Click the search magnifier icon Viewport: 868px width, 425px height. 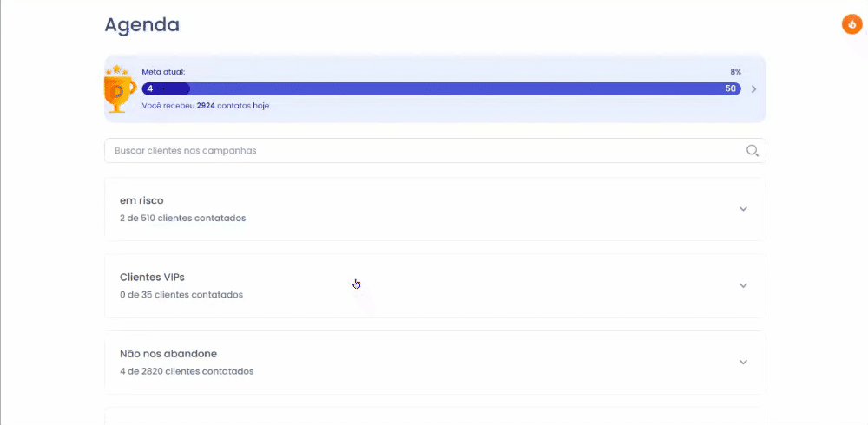(752, 151)
